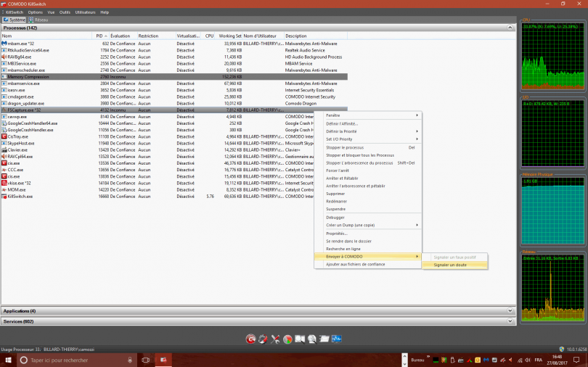Open the Windows Start button

pyautogui.click(x=8, y=360)
